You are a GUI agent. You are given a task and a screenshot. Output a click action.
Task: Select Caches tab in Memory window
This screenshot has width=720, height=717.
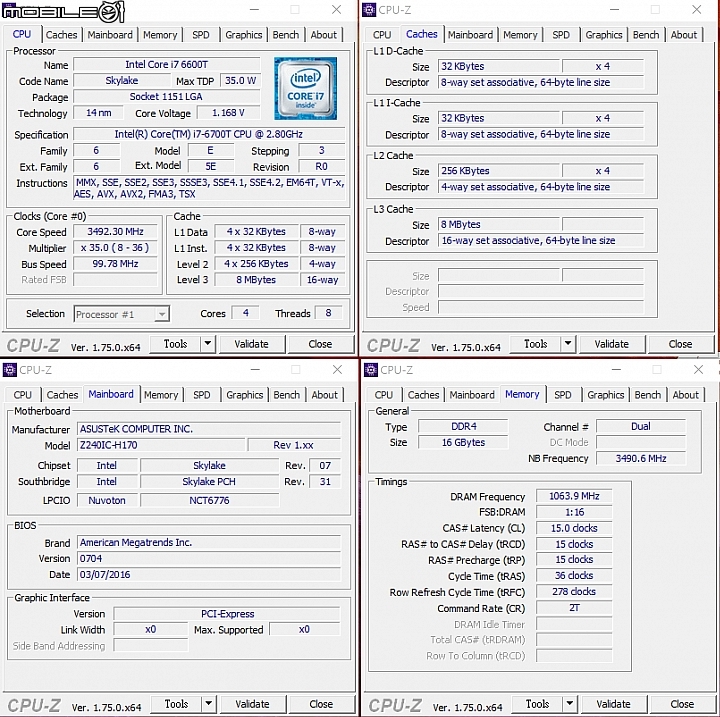point(423,395)
